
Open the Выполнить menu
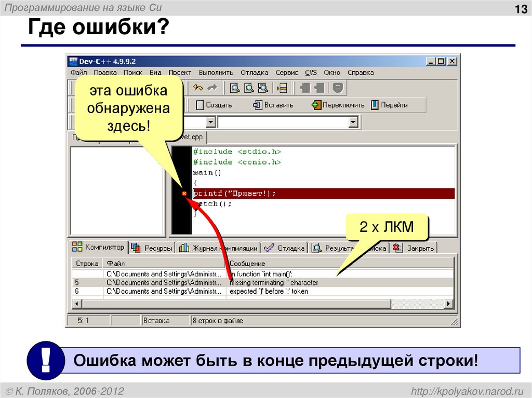coord(216,73)
